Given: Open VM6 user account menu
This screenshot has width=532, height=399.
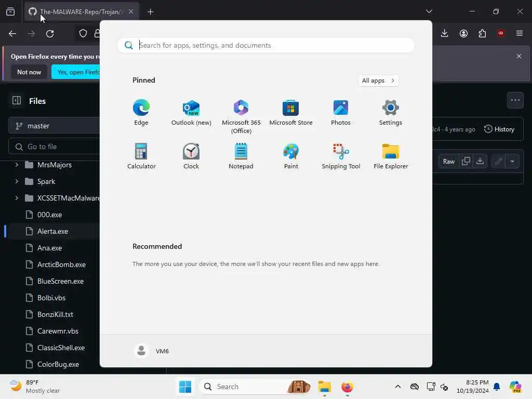Looking at the screenshot, I should [x=152, y=351].
